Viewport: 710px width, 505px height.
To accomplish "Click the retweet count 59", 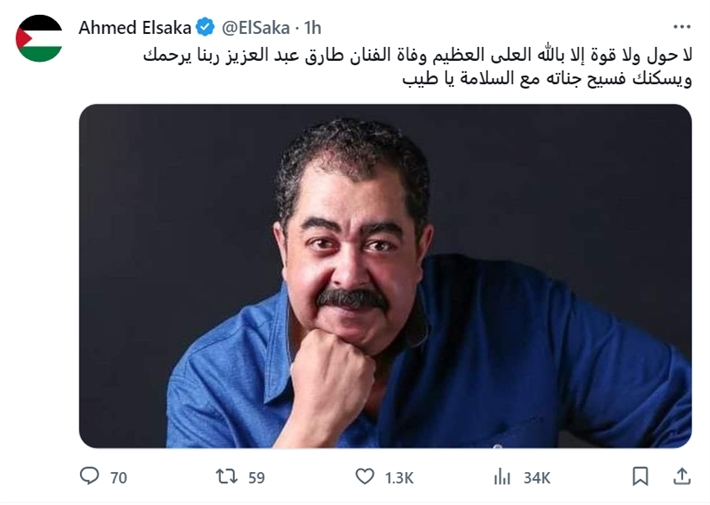I will (256, 478).
